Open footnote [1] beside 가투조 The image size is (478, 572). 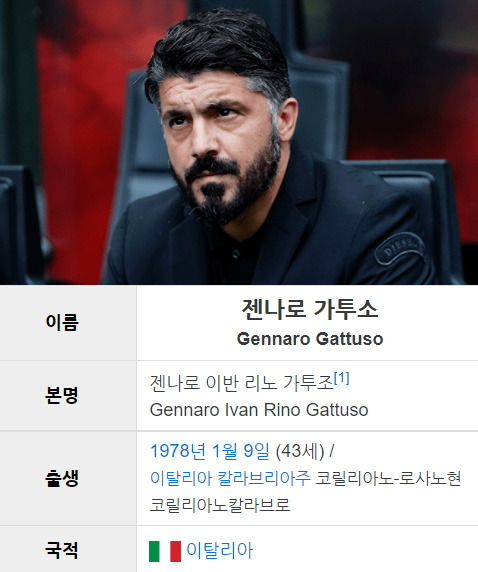coord(342,378)
